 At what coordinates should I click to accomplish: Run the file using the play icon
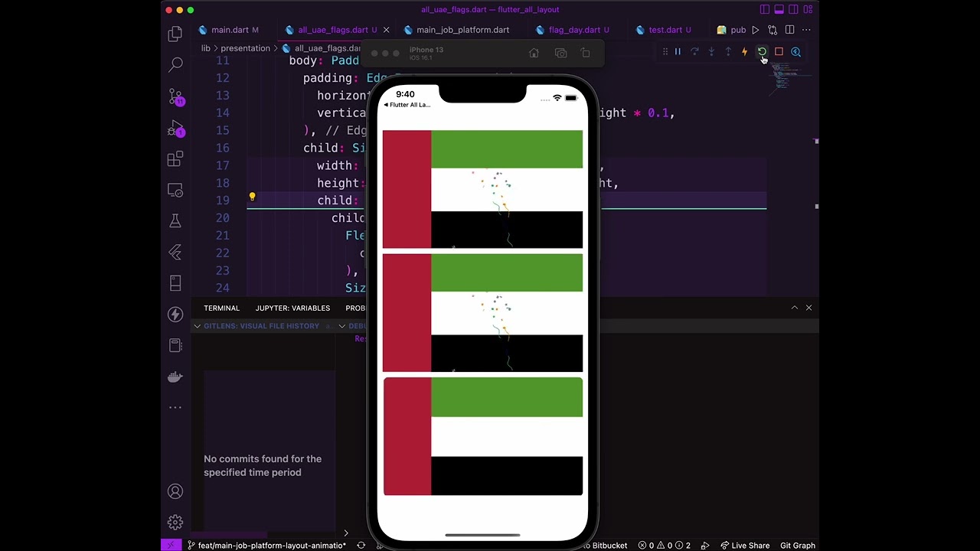(756, 30)
